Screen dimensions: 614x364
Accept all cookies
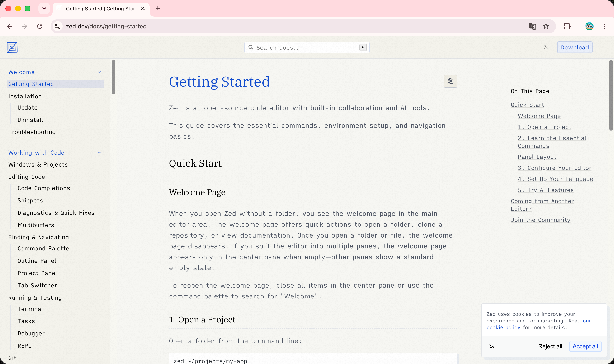click(x=585, y=346)
